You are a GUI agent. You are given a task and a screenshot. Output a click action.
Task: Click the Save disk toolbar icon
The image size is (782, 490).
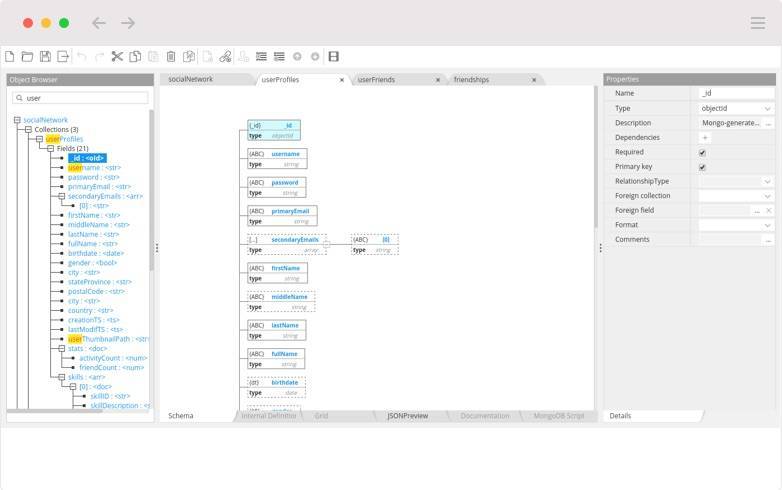click(x=45, y=57)
